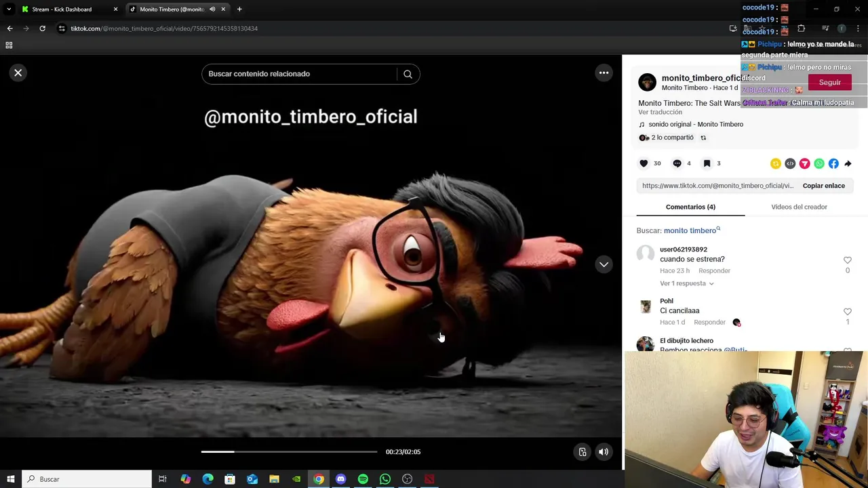Open more share options arrow
The image size is (868, 488).
tap(848, 163)
